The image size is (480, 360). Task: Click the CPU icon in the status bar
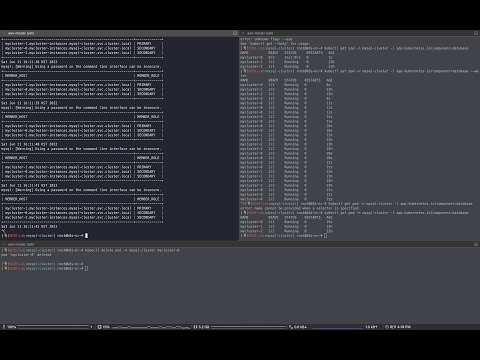click(x=99, y=327)
